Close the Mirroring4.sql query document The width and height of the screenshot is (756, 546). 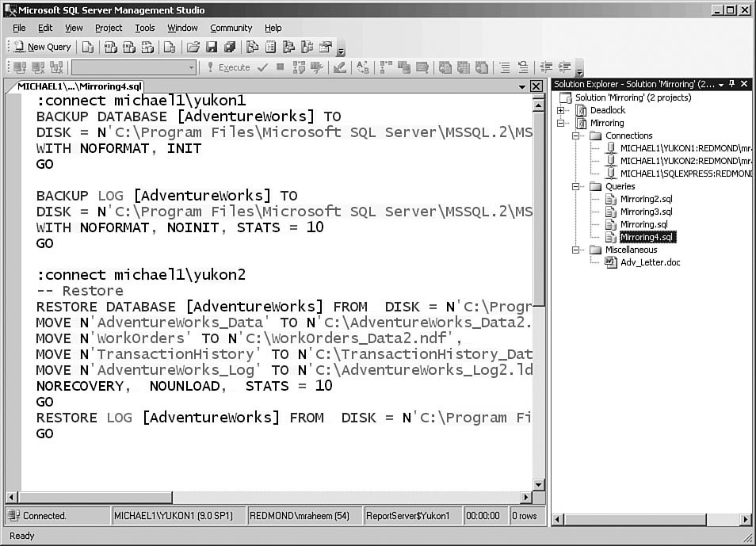coord(536,86)
